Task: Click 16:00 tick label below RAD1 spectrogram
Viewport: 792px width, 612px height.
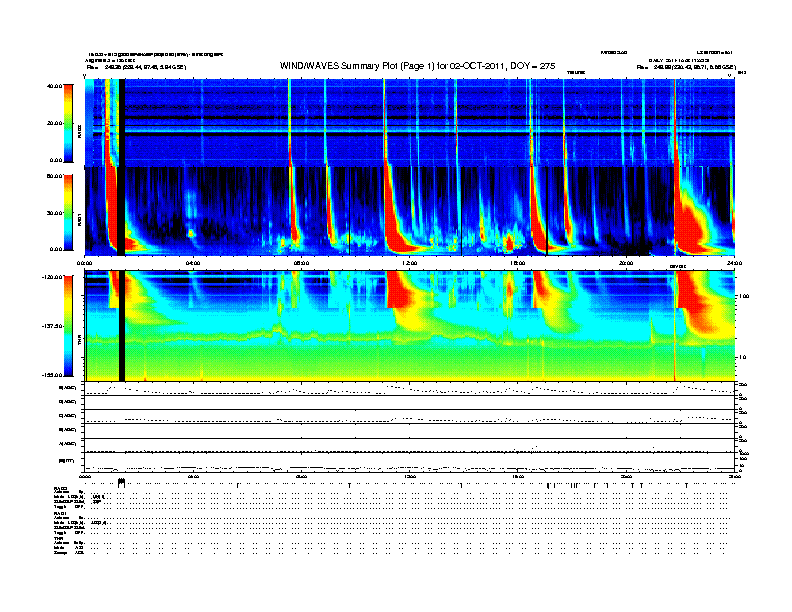Action: [518, 263]
